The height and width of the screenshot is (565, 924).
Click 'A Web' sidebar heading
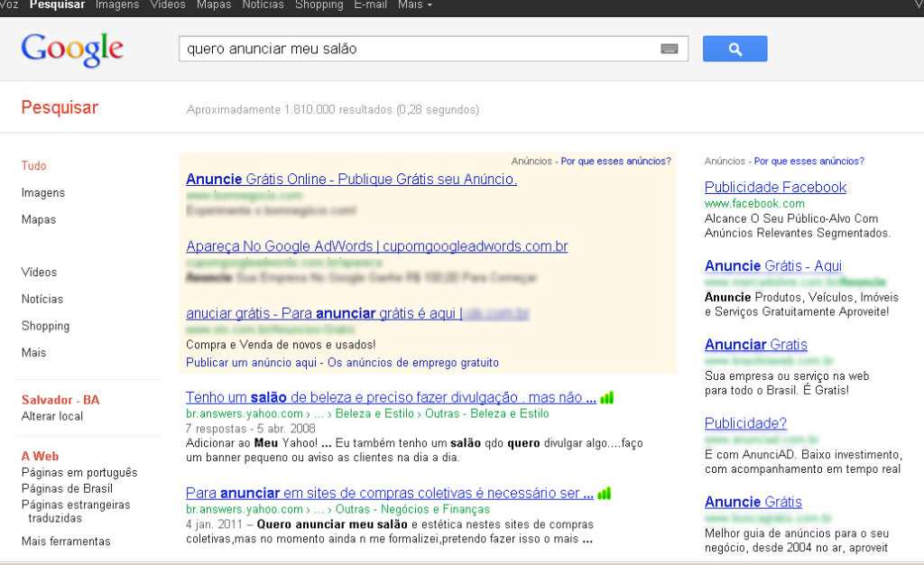point(40,456)
